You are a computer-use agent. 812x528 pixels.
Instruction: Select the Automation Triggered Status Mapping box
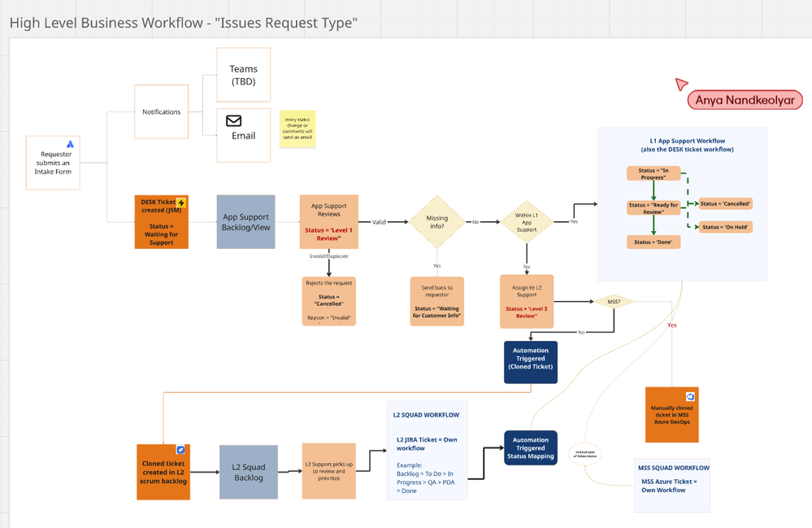coord(531,447)
